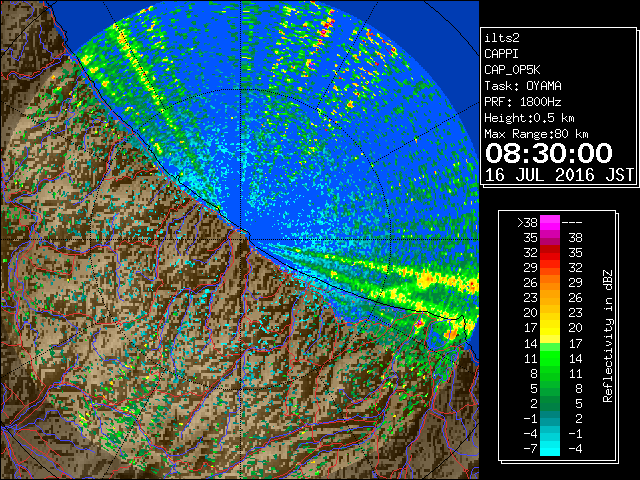The width and height of the screenshot is (640, 480).
Task: Pick the bright magenta >38 dBZ swatch
Action: point(550,223)
